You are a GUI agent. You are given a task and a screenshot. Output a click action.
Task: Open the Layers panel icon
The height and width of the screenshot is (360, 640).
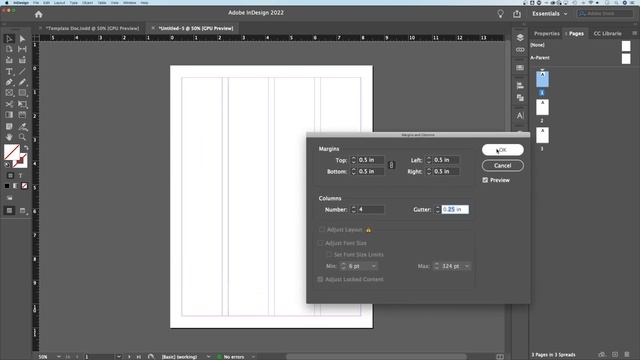pos(520,38)
